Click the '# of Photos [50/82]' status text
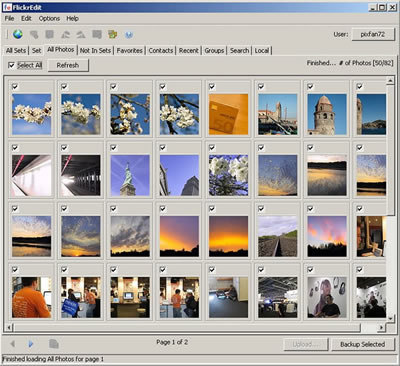 pyautogui.click(x=366, y=63)
